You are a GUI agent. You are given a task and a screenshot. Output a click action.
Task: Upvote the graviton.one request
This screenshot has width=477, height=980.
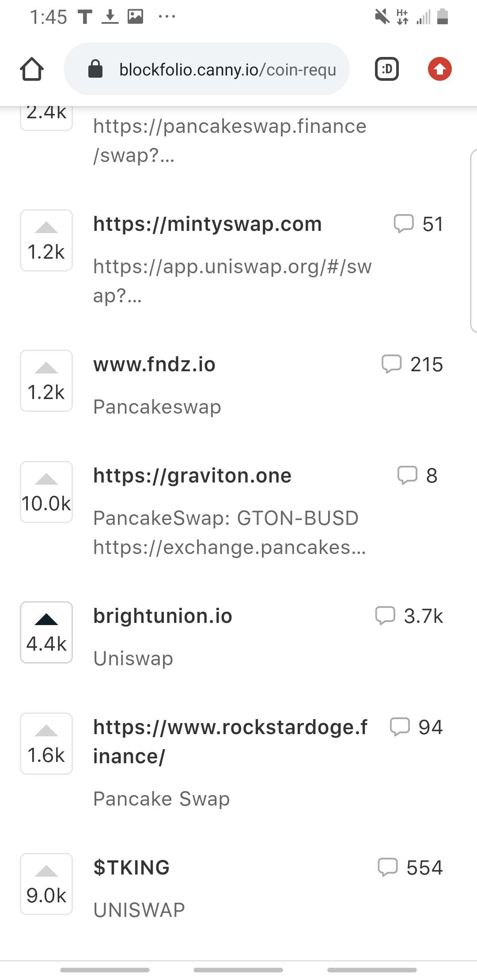(x=46, y=492)
